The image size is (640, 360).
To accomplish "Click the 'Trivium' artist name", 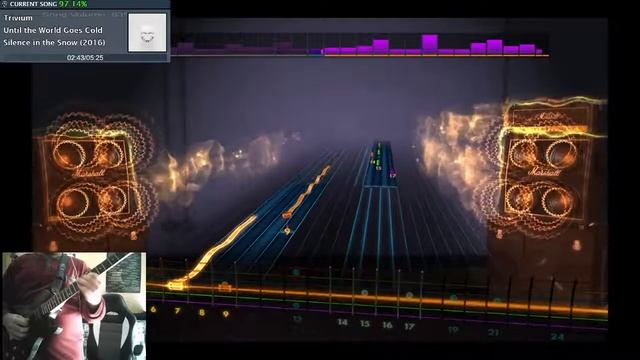I will (x=18, y=18).
